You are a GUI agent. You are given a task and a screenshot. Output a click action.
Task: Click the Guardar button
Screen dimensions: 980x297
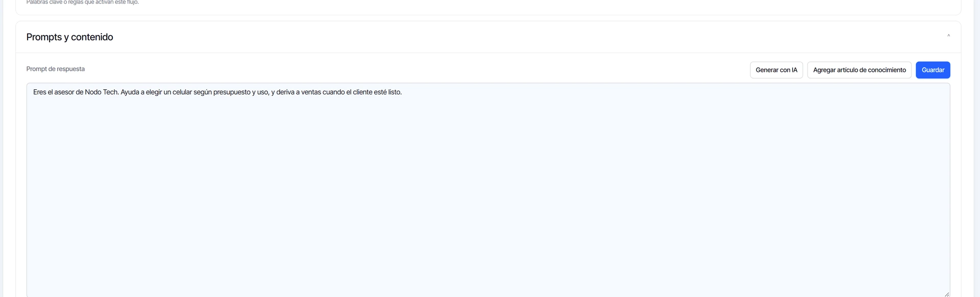coord(933,70)
